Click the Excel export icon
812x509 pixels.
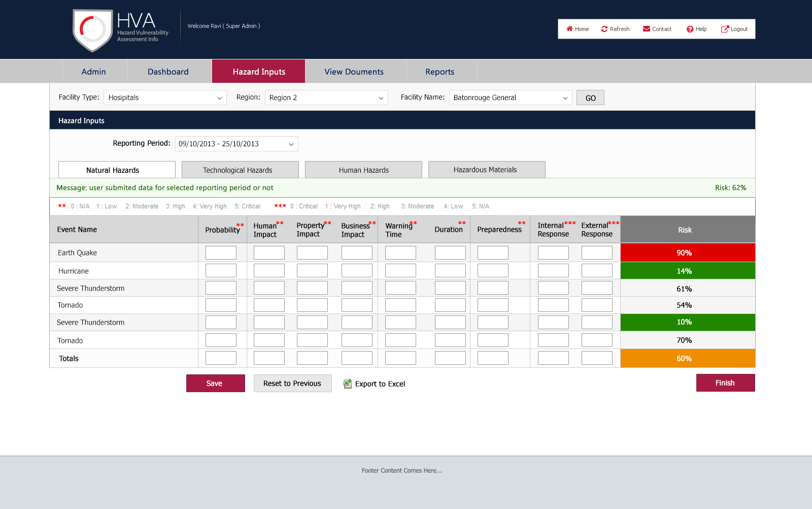point(348,384)
